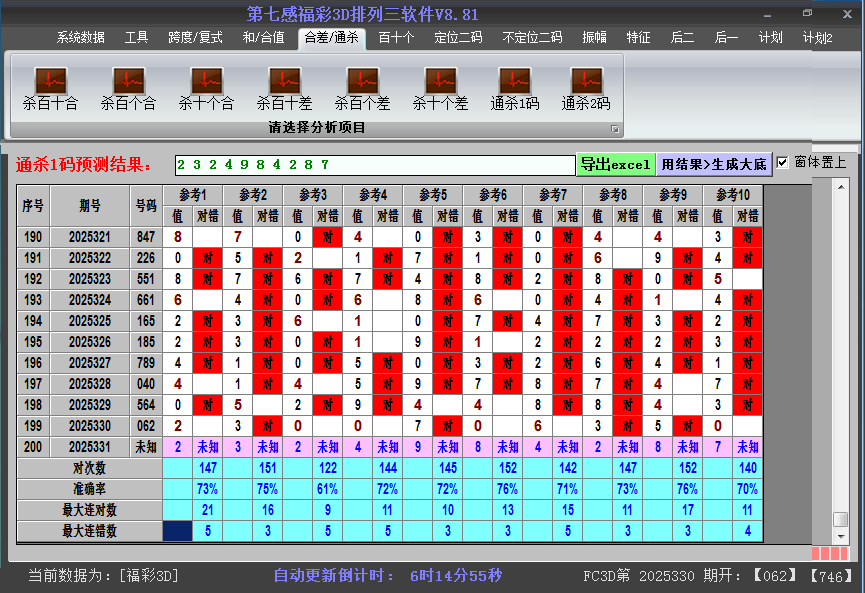
Task: Switch to the 百十个 tab
Action: point(396,38)
